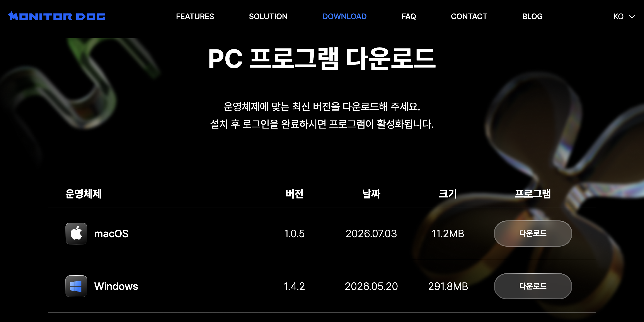The height and width of the screenshot is (322, 644).
Task: Click the Windows version '1.4.2'
Action: (294, 286)
